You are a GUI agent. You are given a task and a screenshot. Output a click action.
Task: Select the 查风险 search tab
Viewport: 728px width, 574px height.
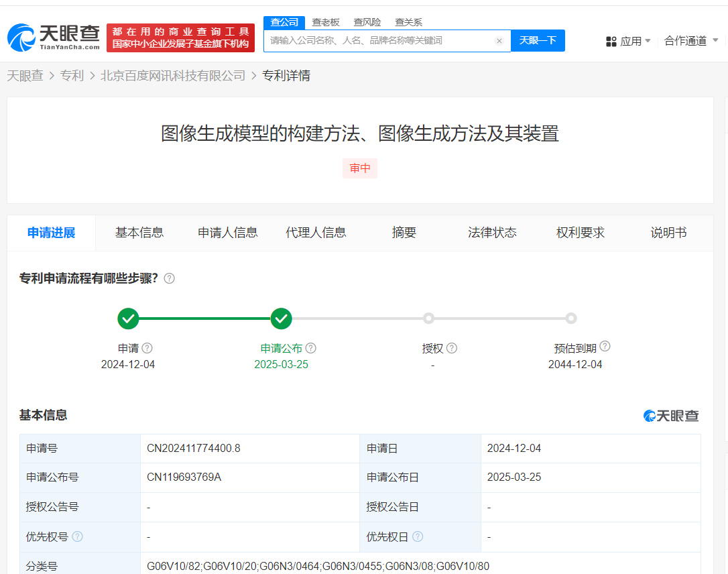click(x=367, y=22)
